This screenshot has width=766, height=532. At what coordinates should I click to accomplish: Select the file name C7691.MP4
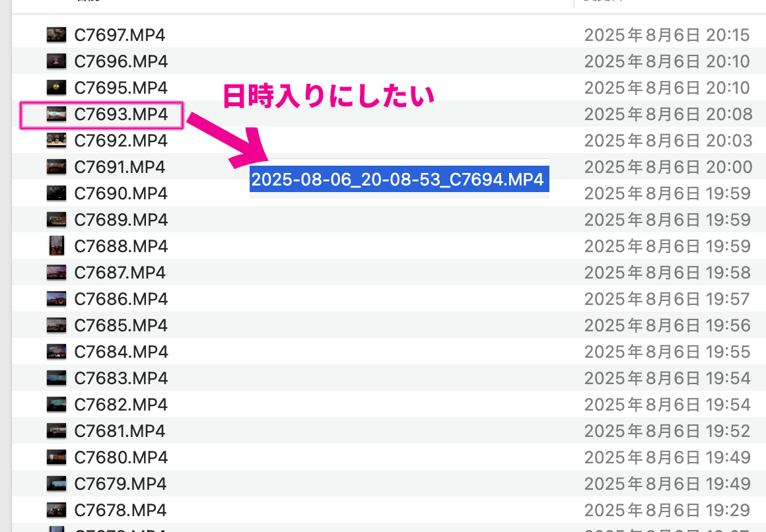click(x=120, y=167)
